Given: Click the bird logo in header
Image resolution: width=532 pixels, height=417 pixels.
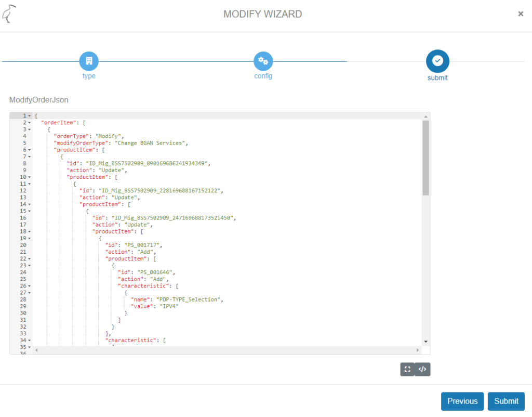Looking at the screenshot, I should [x=9, y=14].
